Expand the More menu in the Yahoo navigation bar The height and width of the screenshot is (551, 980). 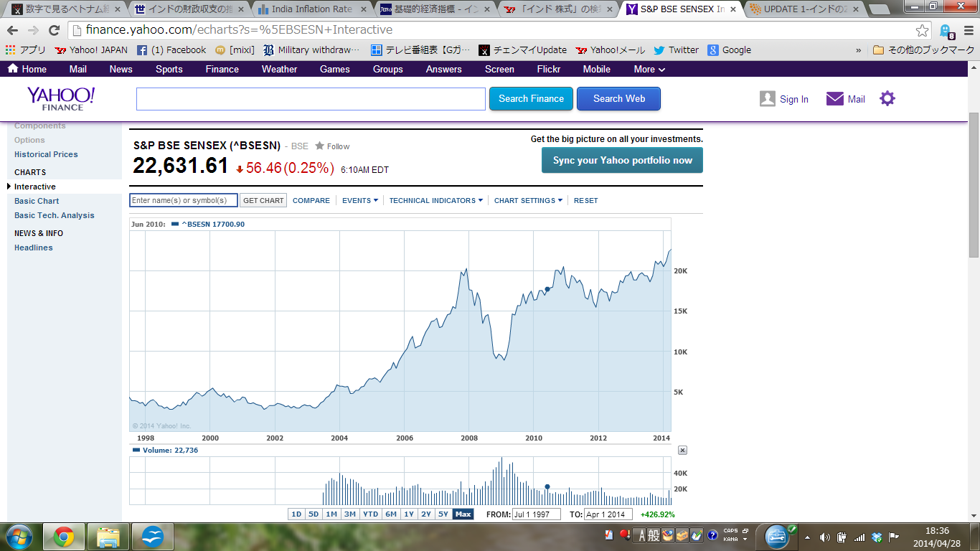pos(649,70)
